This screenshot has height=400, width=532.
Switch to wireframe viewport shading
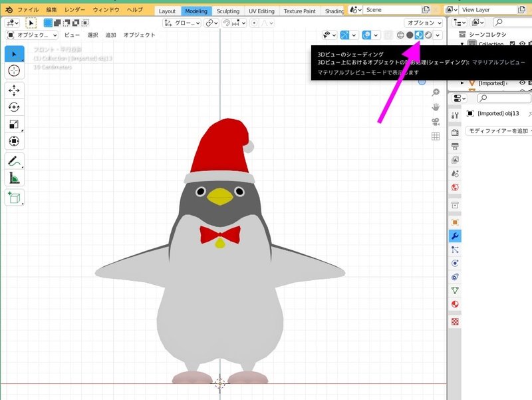400,35
